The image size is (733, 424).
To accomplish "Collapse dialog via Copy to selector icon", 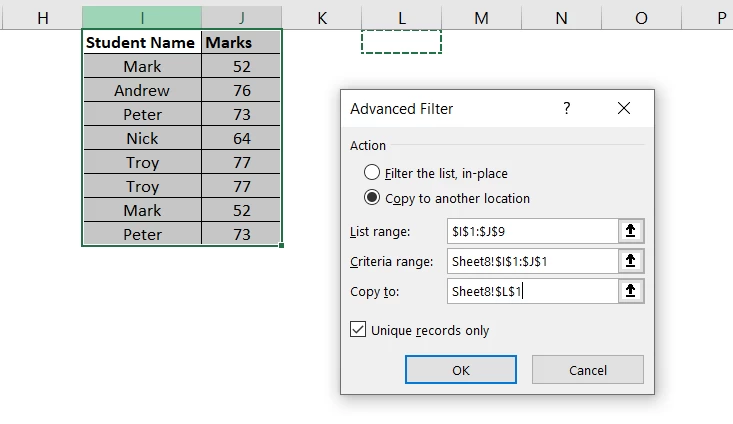I will click(x=631, y=291).
